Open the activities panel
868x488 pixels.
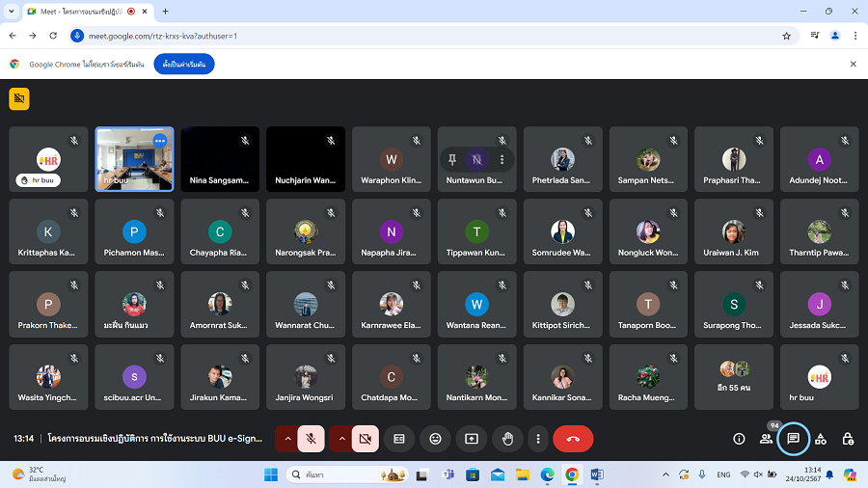click(x=820, y=439)
